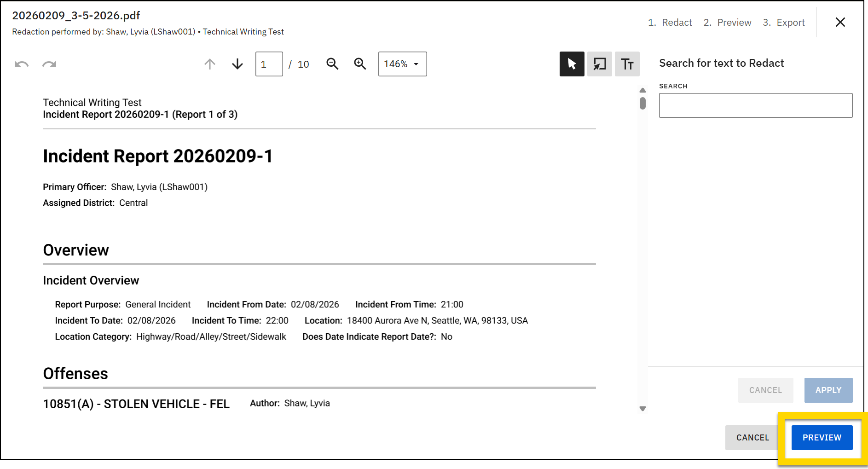Zoom out with the minus magnifier
The height and width of the screenshot is (469, 868).
tap(332, 64)
